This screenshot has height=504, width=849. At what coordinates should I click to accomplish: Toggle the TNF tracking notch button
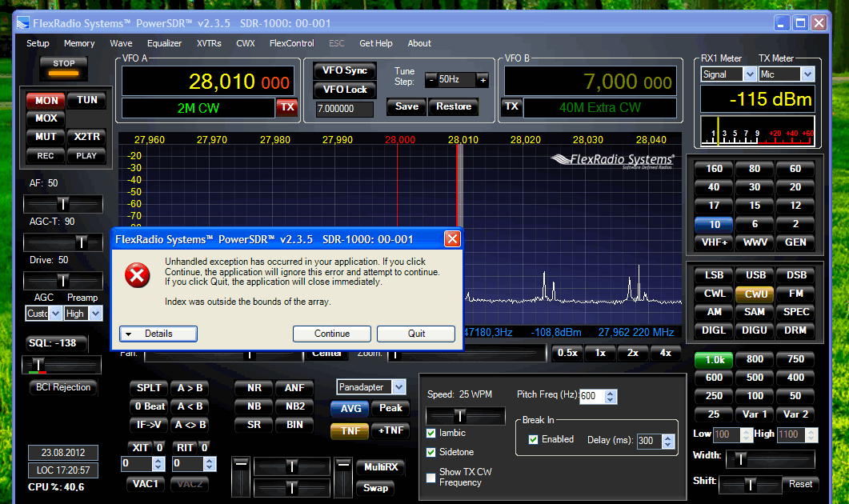[x=350, y=431]
